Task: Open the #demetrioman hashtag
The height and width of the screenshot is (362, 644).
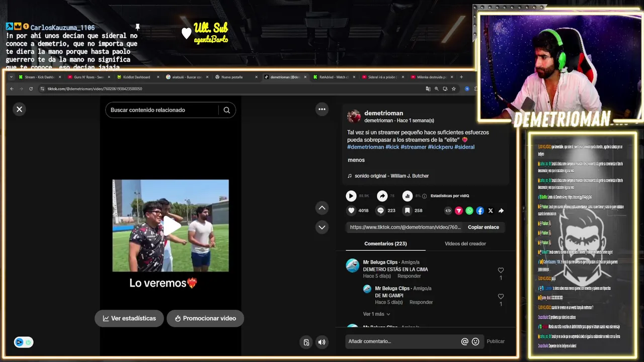Action: click(x=365, y=147)
